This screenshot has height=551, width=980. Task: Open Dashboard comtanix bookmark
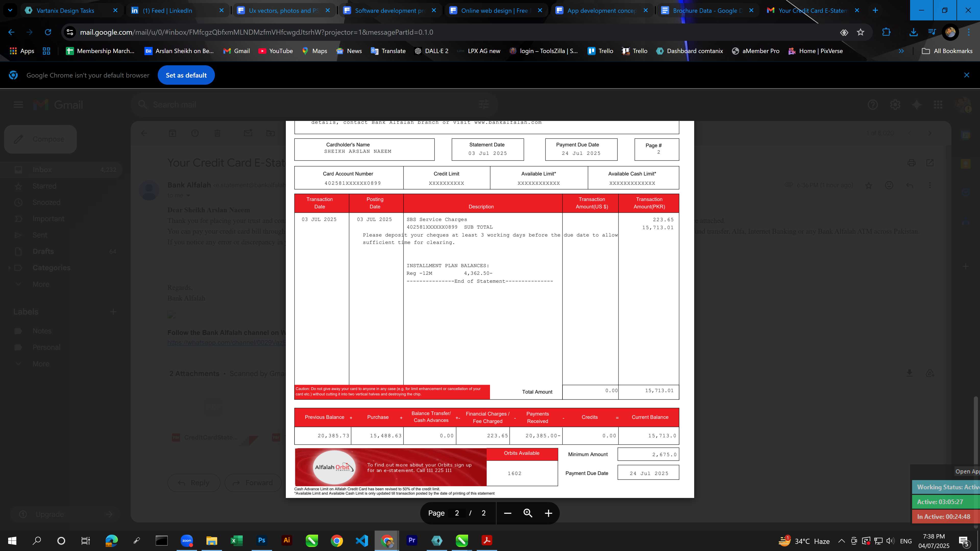coord(690,51)
